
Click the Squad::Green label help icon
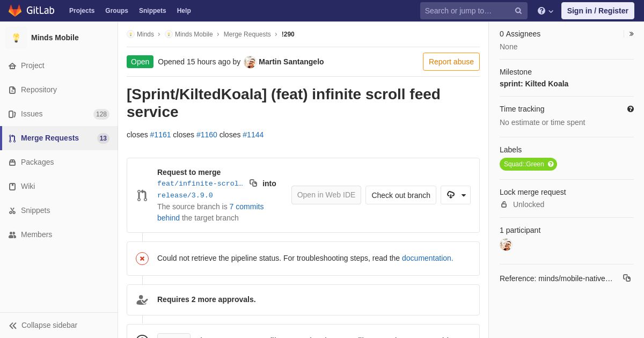(x=551, y=164)
